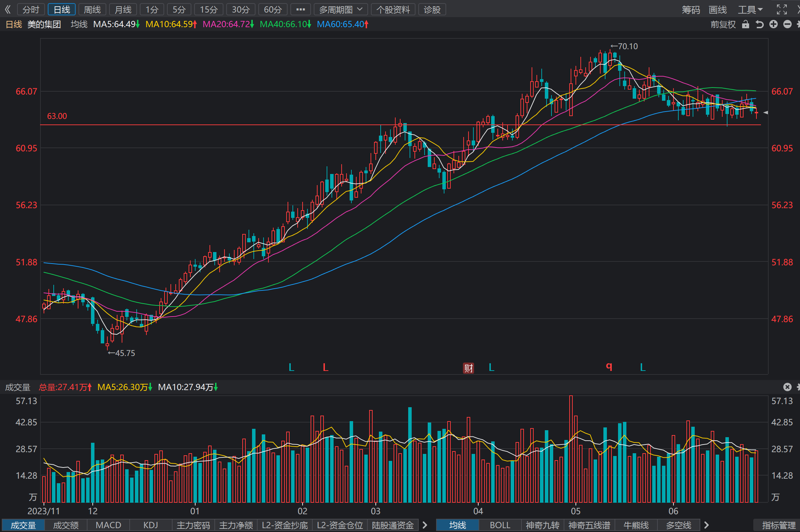Switch to KDJ indicator
800x532 pixels.
click(x=151, y=525)
